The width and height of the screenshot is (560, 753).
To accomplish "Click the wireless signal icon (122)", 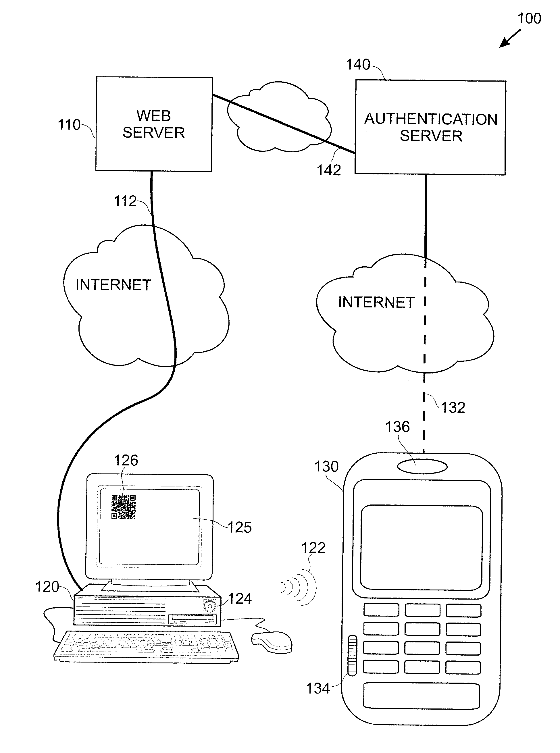I will pos(294,577).
